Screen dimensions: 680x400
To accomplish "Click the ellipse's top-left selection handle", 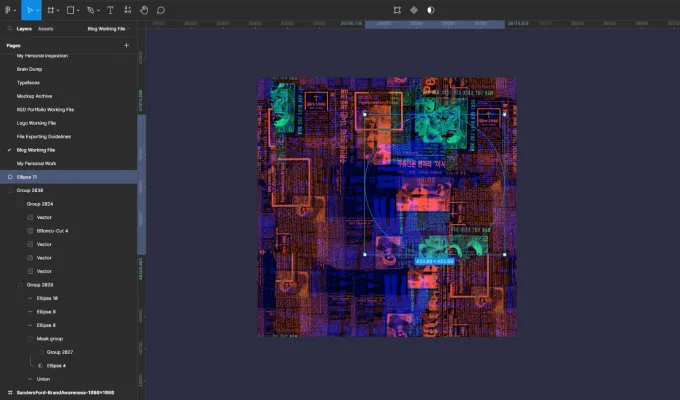I will [365, 115].
